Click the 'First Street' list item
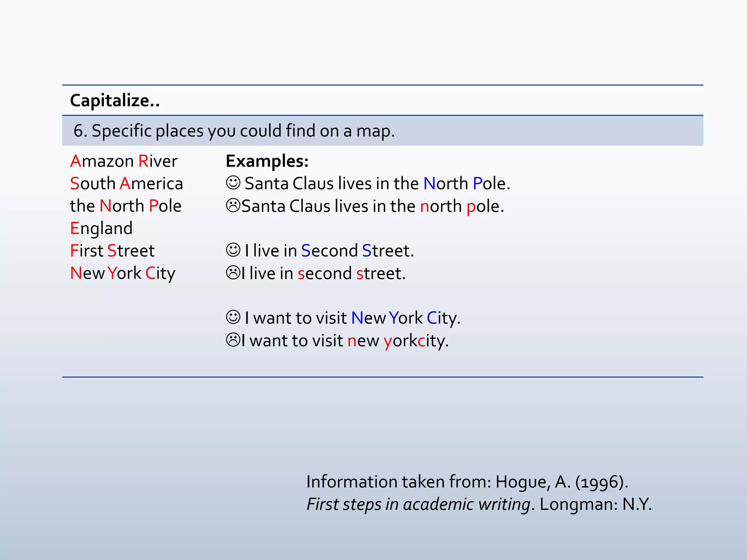Viewport: 747px width, 560px height. 112,251
